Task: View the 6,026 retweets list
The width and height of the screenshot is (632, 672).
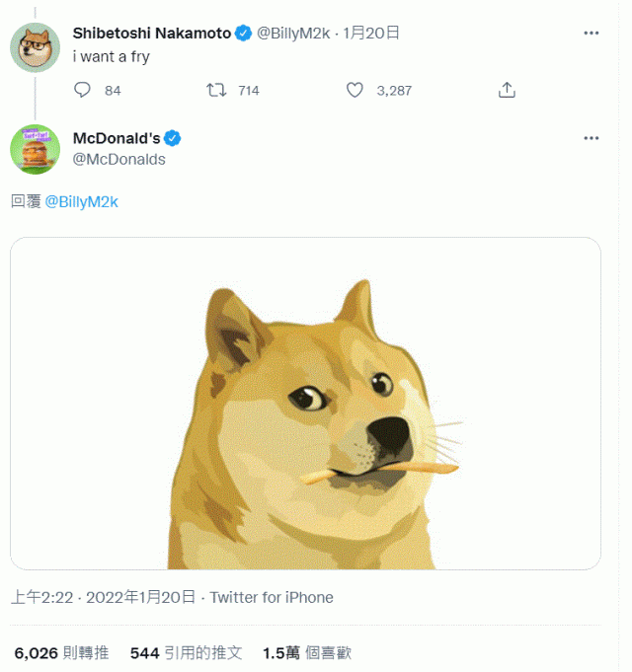Action: pyautogui.click(x=61, y=652)
